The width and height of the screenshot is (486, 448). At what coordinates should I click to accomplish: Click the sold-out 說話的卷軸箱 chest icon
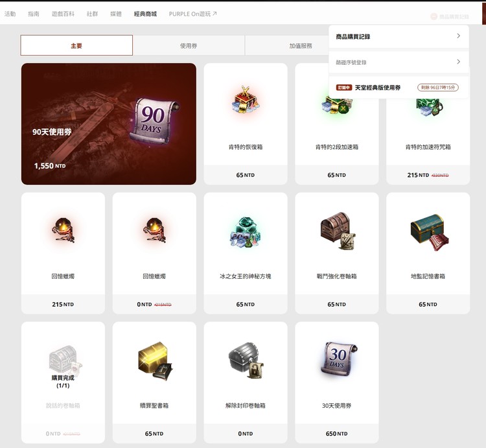(65, 360)
